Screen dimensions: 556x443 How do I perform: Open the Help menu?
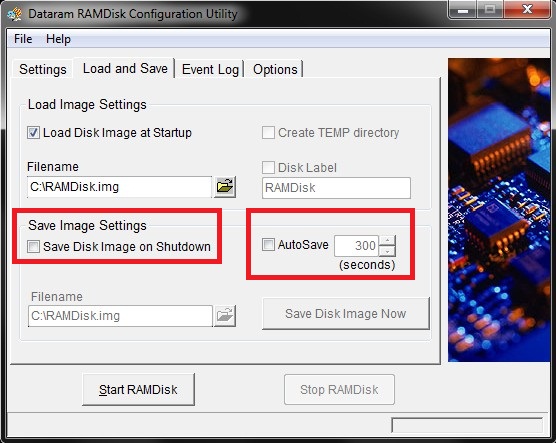click(58, 39)
